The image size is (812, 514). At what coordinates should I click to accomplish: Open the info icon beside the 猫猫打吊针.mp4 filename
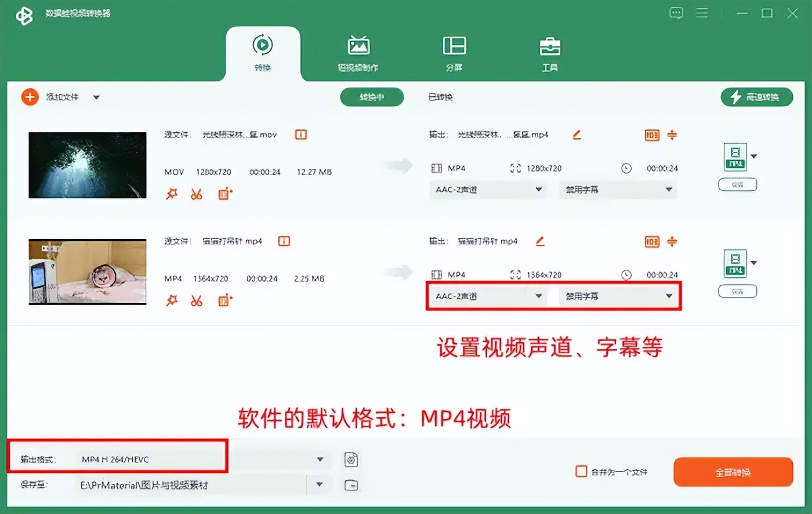tap(283, 241)
